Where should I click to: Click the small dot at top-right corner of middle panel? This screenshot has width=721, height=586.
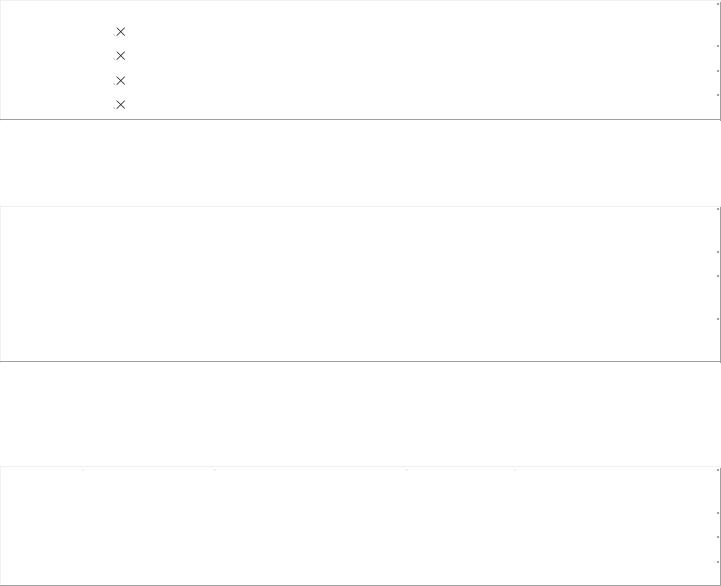(x=718, y=209)
